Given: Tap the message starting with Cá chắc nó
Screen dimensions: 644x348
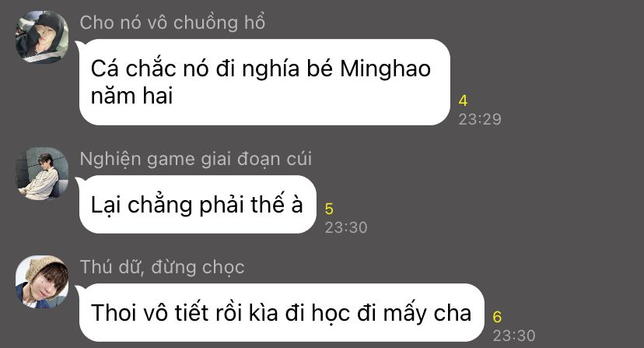Looking at the screenshot, I should tap(264, 83).
